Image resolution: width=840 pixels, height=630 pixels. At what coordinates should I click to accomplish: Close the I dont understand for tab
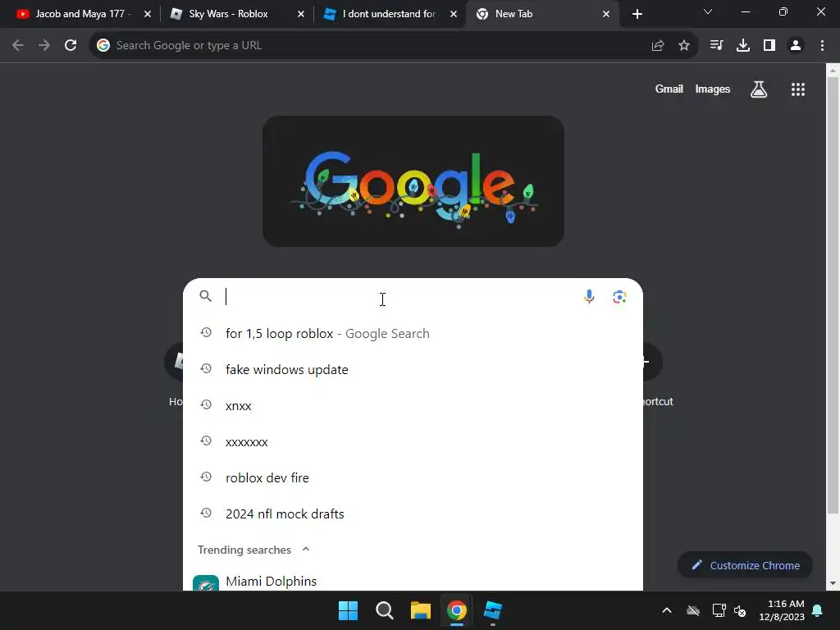454,14
